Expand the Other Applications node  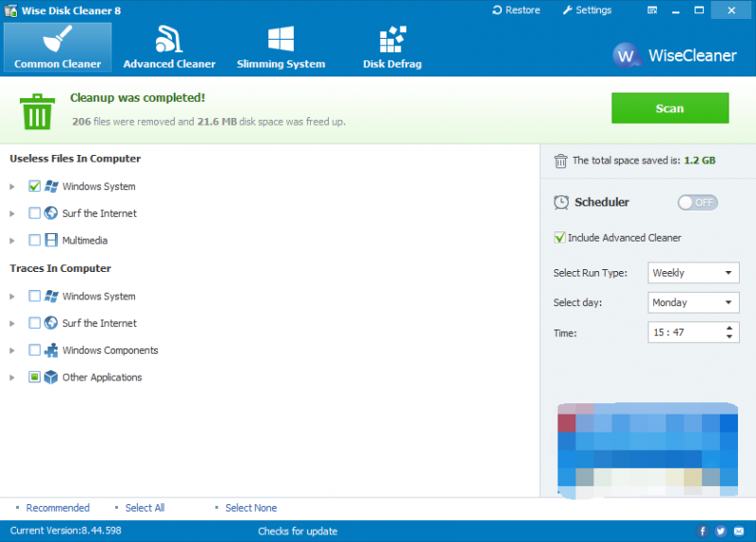[12, 378]
